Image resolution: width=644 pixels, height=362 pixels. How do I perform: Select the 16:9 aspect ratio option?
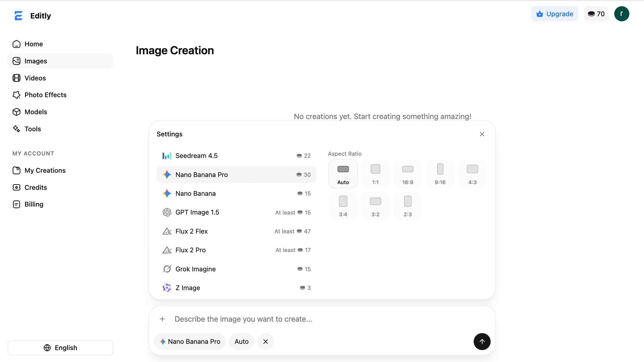[x=408, y=174]
